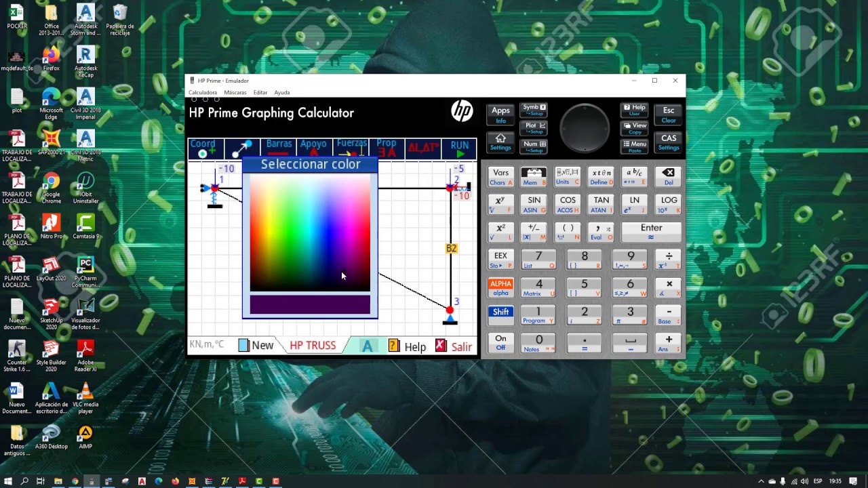
Task: Click the math template Units key
Action: (x=568, y=177)
